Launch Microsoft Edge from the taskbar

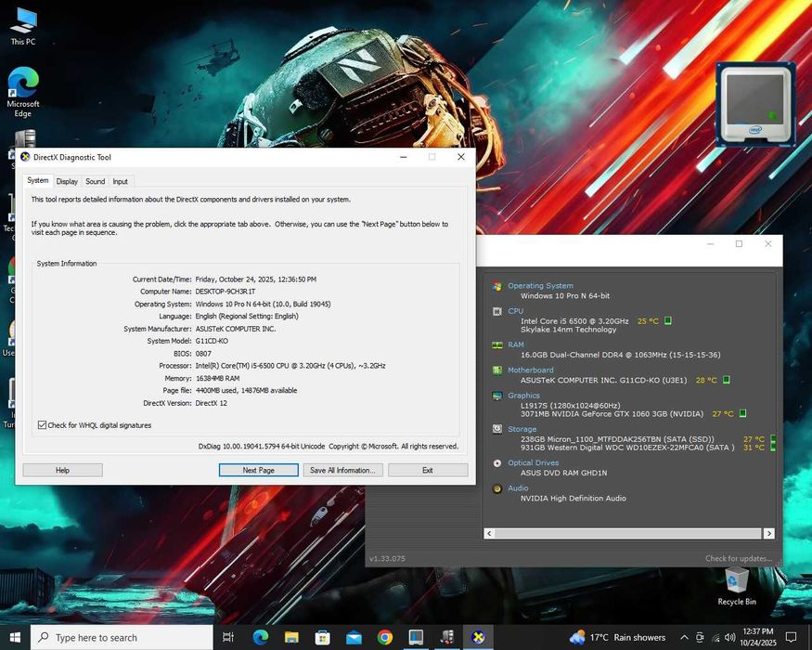coord(261,637)
